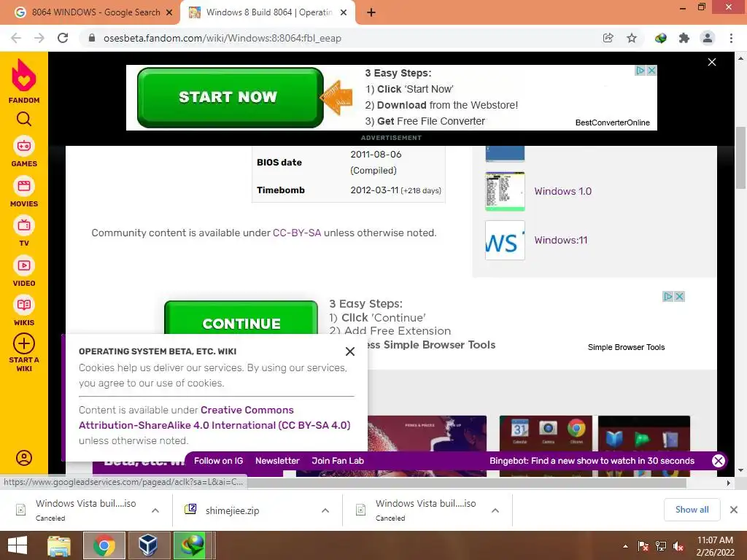Click the green START NOW button
Viewport: 747px width, 560px height.
click(230, 97)
